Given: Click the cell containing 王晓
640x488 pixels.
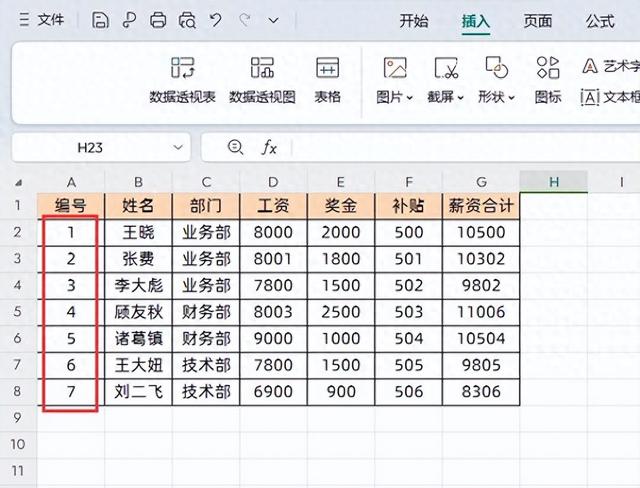Looking at the screenshot, I should pos(138,233).
